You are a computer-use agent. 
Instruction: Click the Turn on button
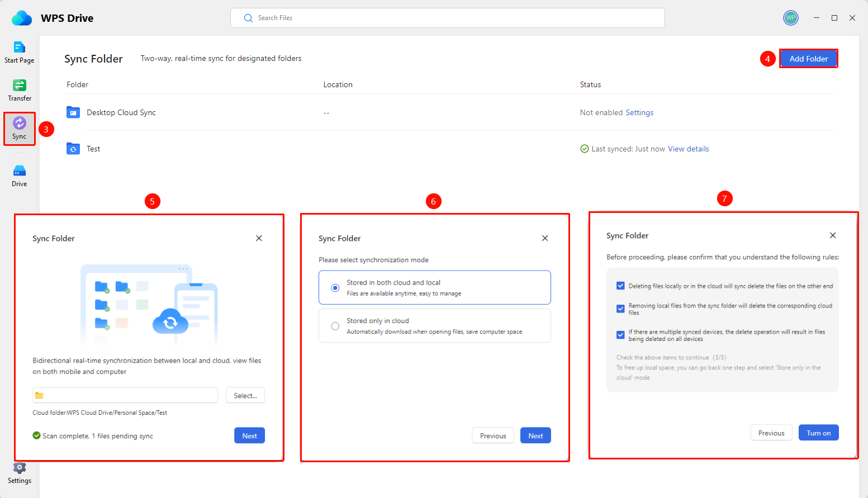tap(818, 433)
